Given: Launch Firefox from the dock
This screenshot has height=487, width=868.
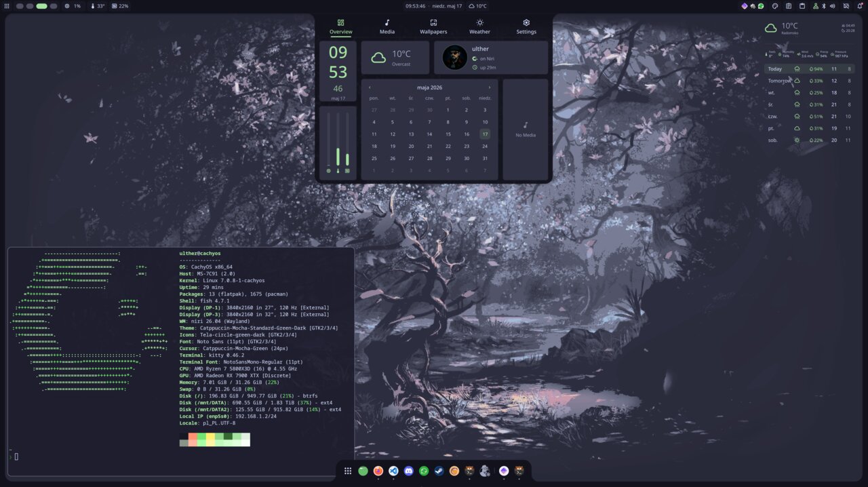Looking at the screenshot, I should click(378, 471).
